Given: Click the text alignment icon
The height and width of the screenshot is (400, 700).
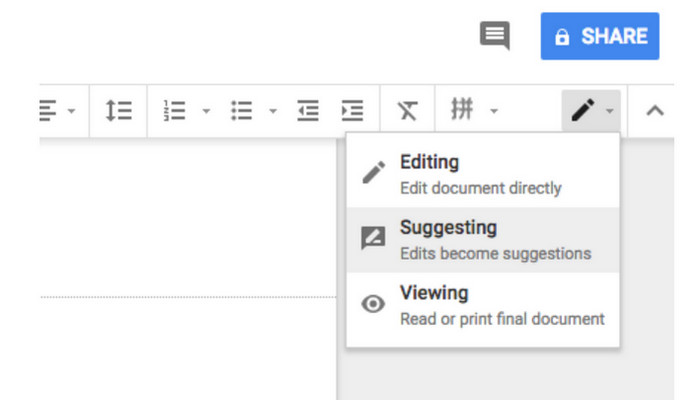Looking at the screenshot, I should click(47, 110).
